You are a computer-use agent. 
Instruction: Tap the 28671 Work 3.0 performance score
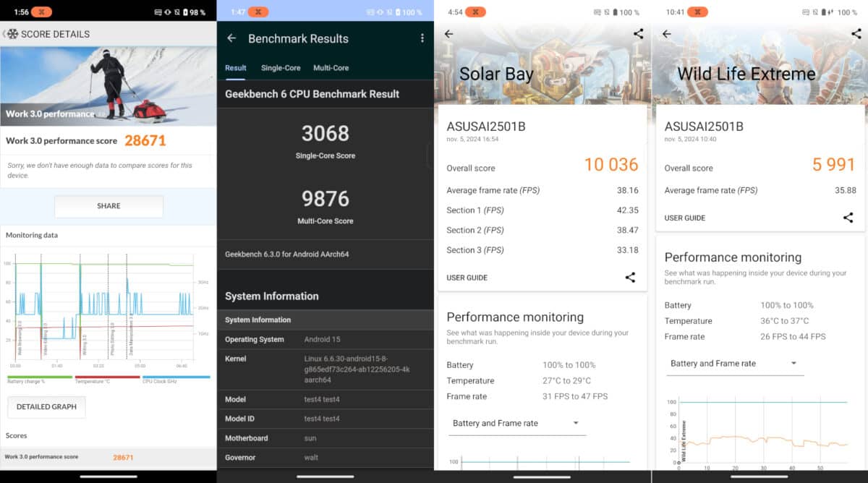145,140
